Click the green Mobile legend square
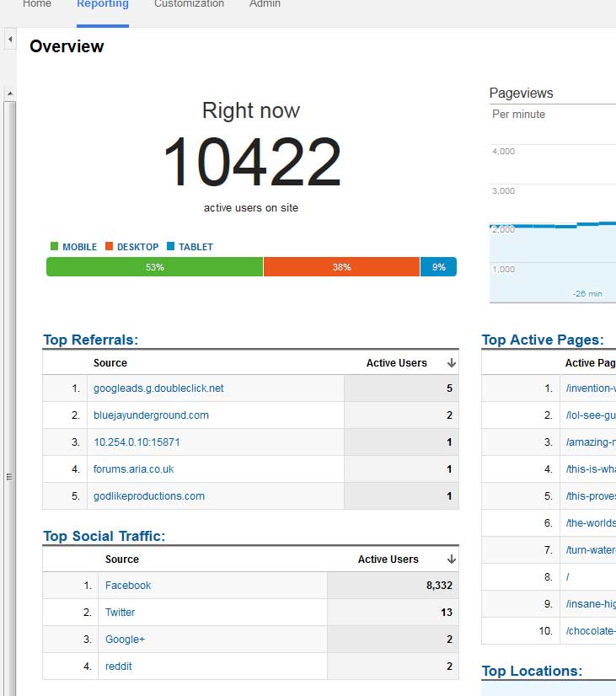The height and width of the screenshot is (696, 616). pyautogui.click(x=55, y=247)
